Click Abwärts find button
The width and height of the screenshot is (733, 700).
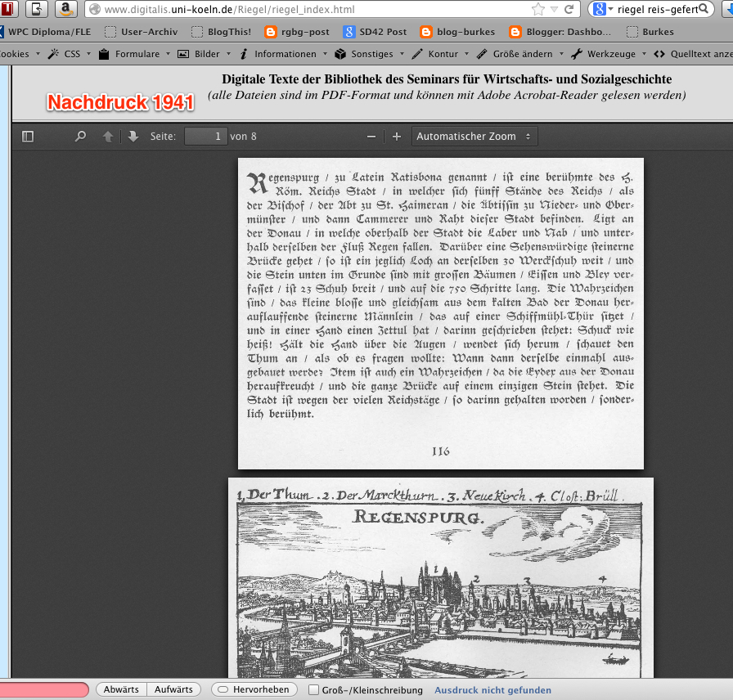pos(121,689)
